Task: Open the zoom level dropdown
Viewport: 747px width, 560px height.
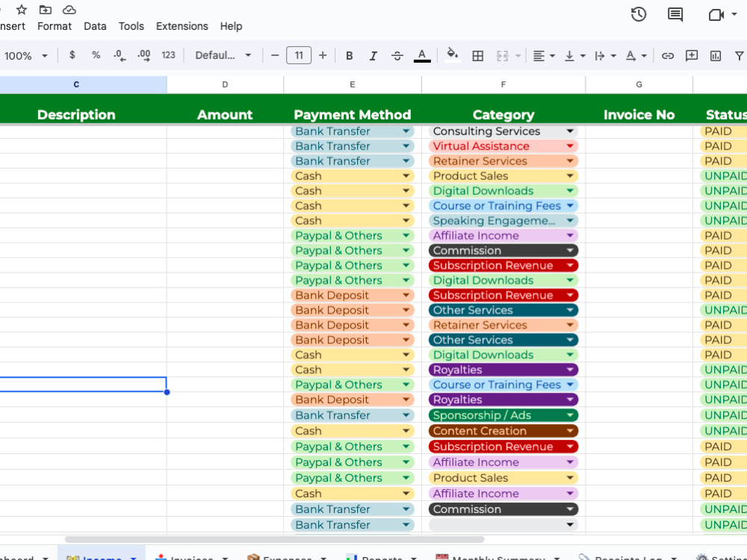Action: tap(25, 56)
